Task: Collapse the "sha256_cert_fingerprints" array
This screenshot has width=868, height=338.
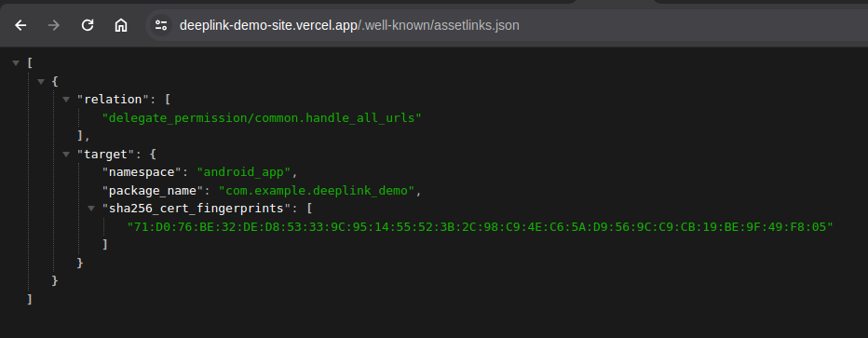Action: 92,210
